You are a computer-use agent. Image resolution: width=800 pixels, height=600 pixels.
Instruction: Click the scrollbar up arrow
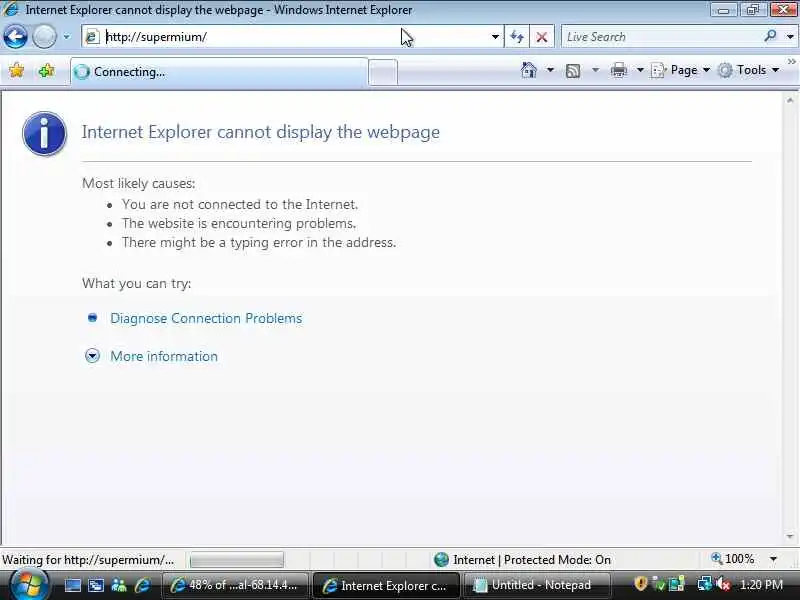(790, 101)
